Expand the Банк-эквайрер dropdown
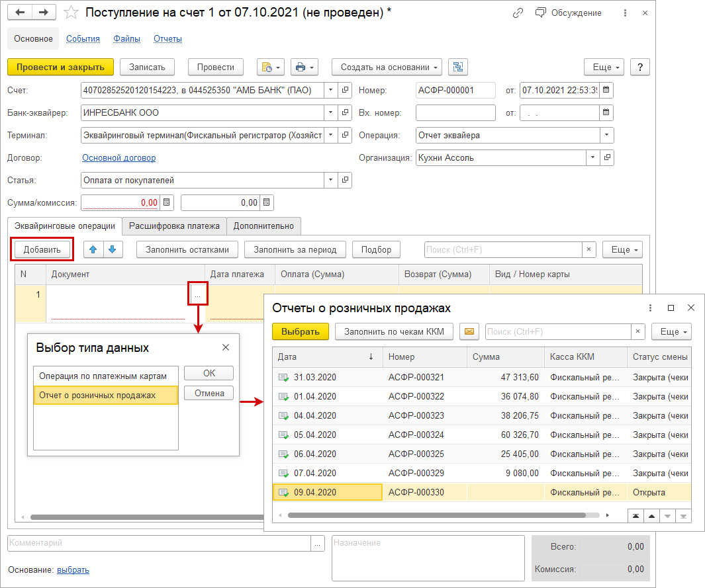Viewport: 705px width, 588px height. click(330, 112)
